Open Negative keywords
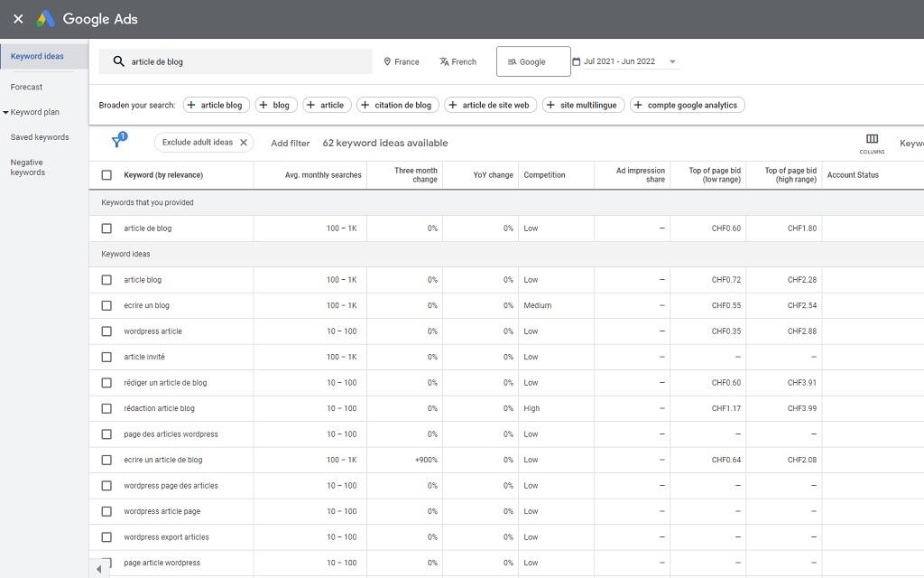This screenshot has height=578, width=924. pos(28,167)
